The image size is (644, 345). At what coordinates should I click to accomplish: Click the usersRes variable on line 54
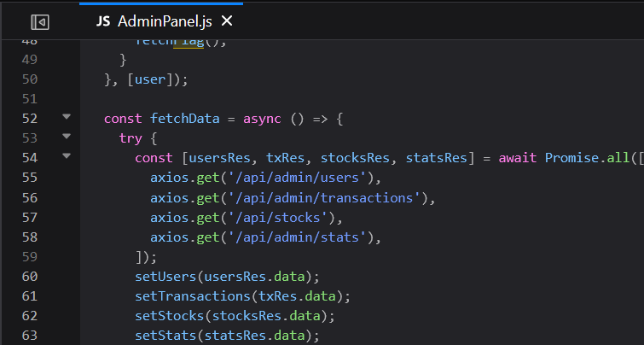coord(220,158)
